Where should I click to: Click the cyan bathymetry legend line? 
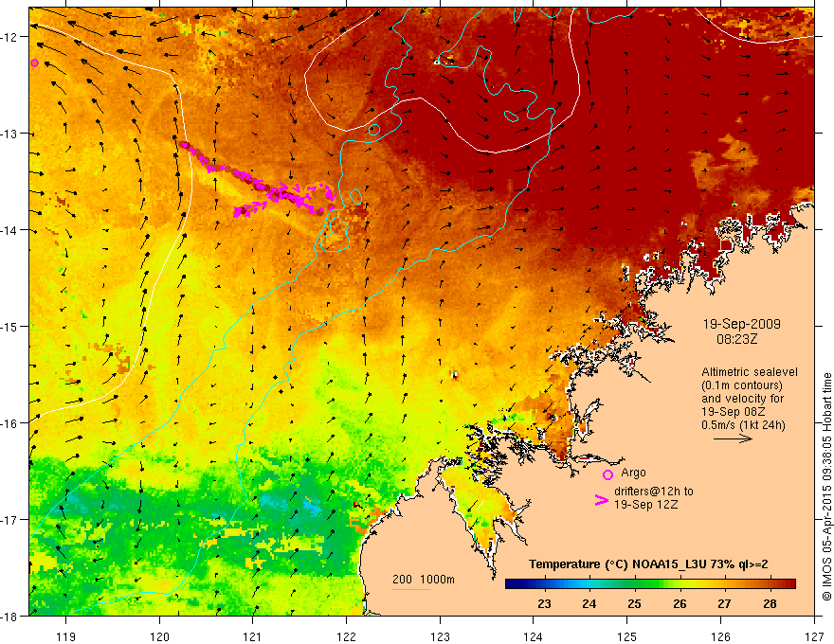pos(411,589)
